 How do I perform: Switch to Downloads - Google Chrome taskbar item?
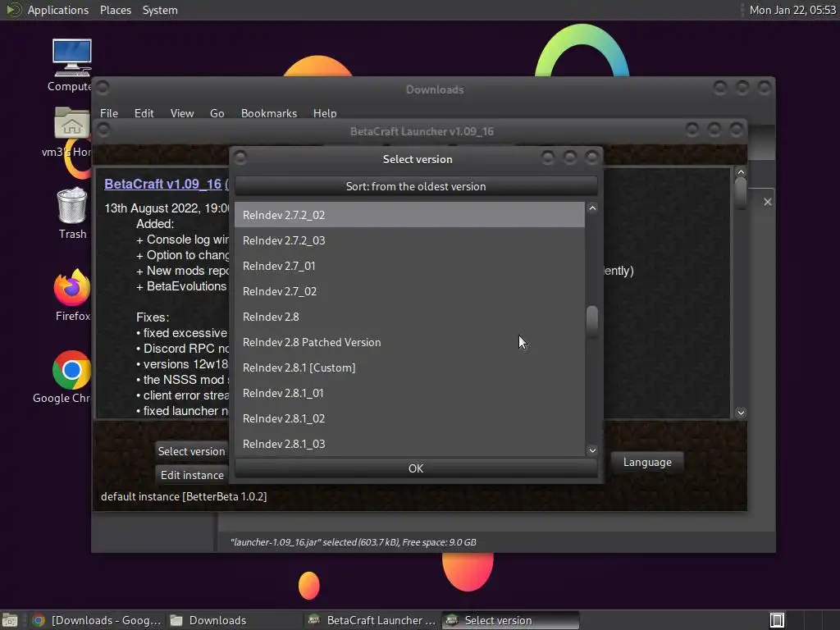click(x=97, y=620)
